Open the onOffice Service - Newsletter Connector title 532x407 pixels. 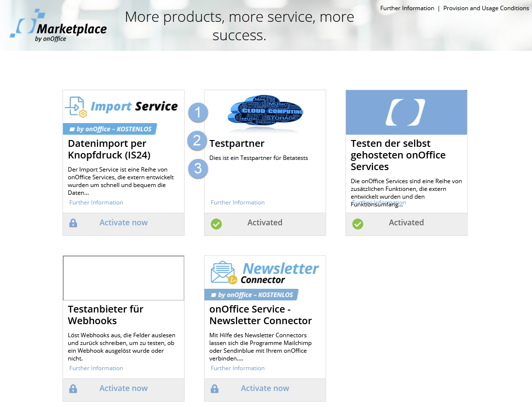pos(261,315)
